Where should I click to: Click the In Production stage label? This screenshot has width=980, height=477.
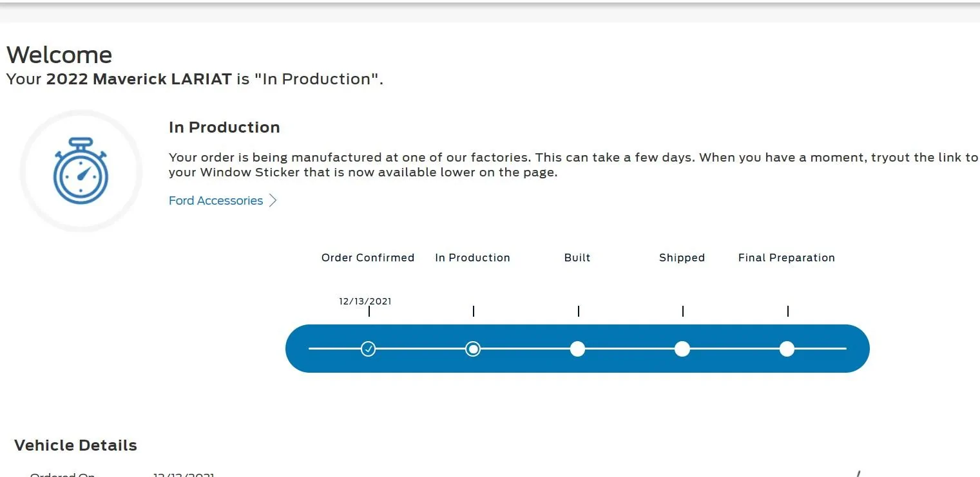[472, 257]
